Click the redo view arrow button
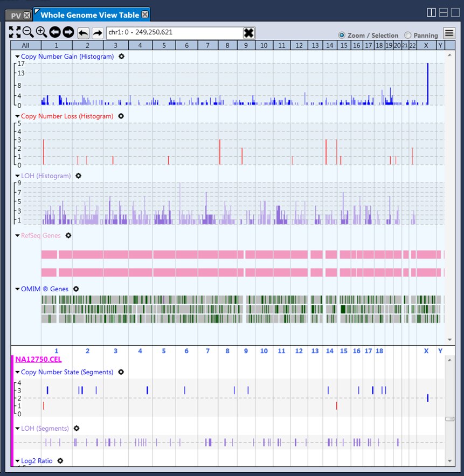The width and height of the screenshot is (464, 476). coord(98,33)
